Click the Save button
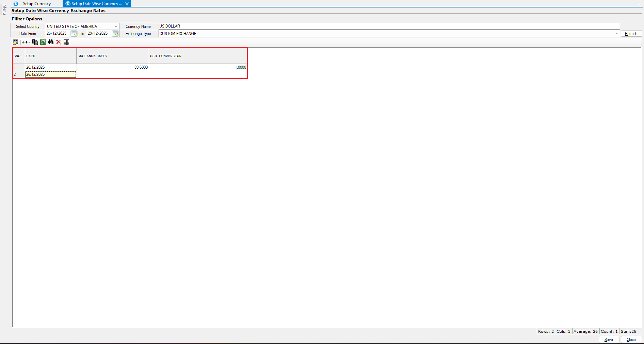 [x=609, y=340]
